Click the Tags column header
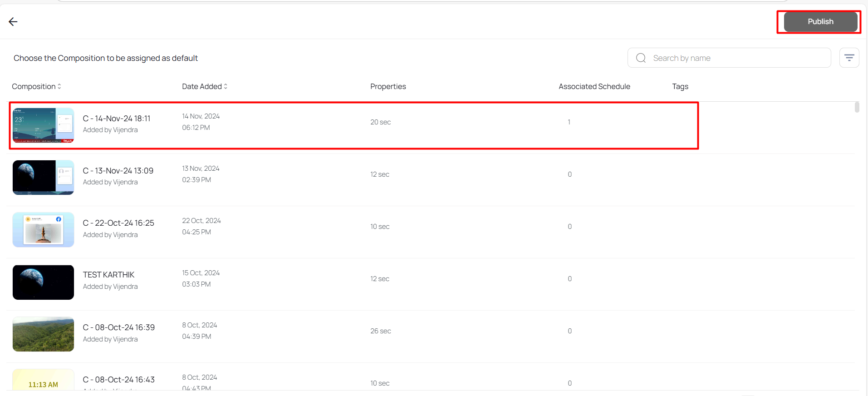 tap(680, 86)
